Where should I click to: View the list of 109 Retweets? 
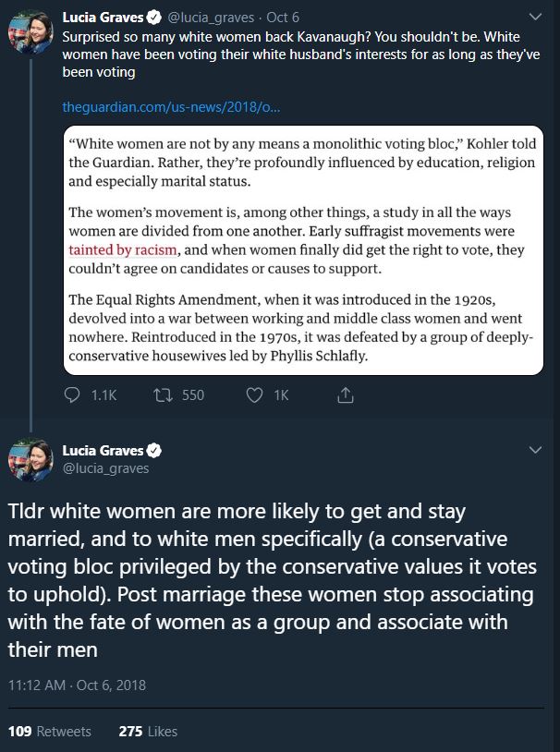tap(50, 731)
